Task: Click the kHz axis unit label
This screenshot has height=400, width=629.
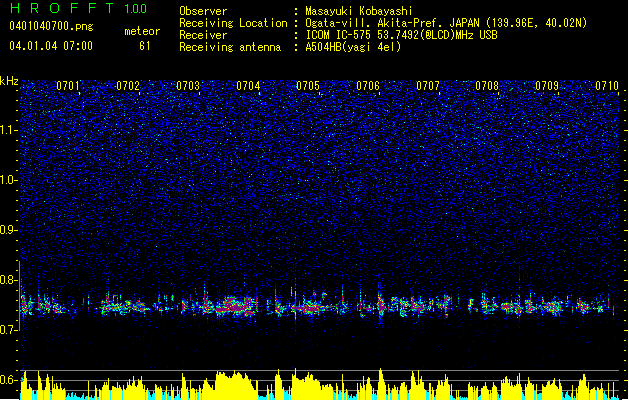Action: (9, 81)
